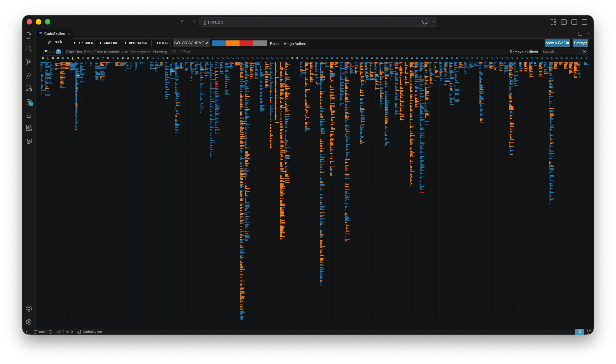Click the errors and warnings indicator

click(x=65, y=332)
